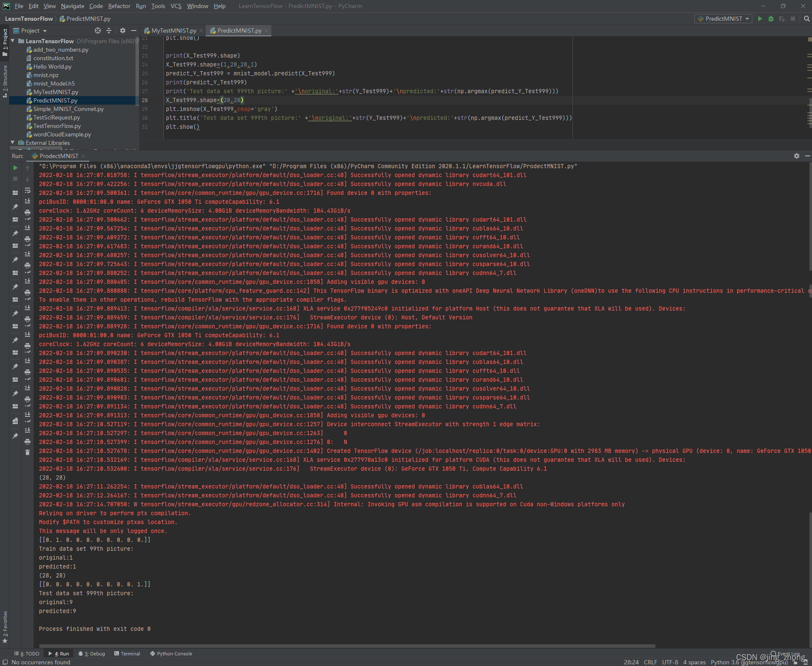Change CRLF line separator in status bar
812x666 pixels.
click(650, 662)
